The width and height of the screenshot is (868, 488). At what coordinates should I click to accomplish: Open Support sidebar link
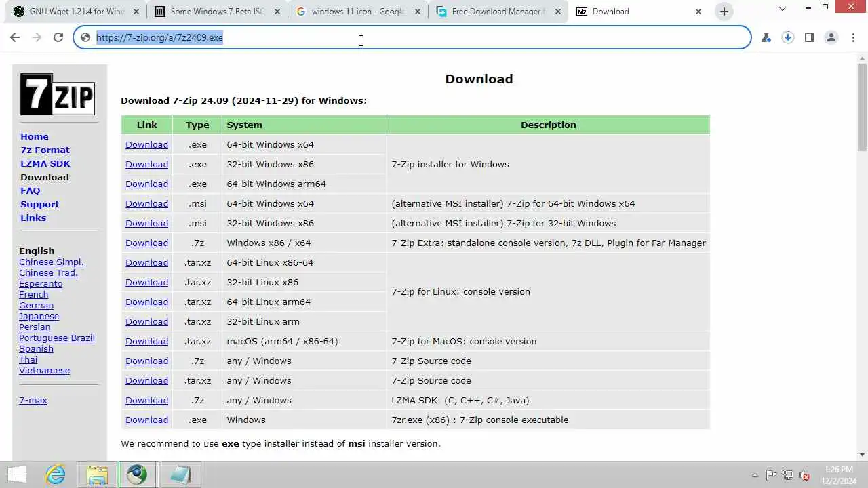(x=40, y=204)
